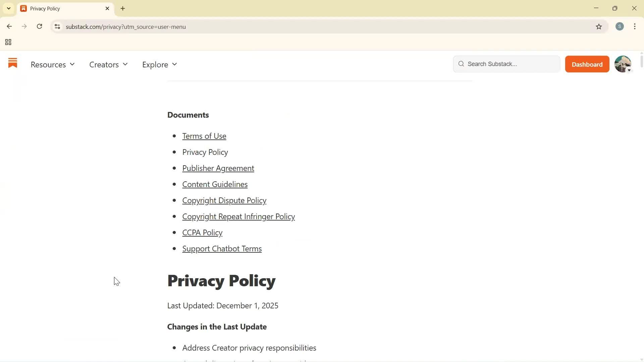Screen dimensions: 644x362
Task: Open the tab search chevron
Action: click(9, 8)
